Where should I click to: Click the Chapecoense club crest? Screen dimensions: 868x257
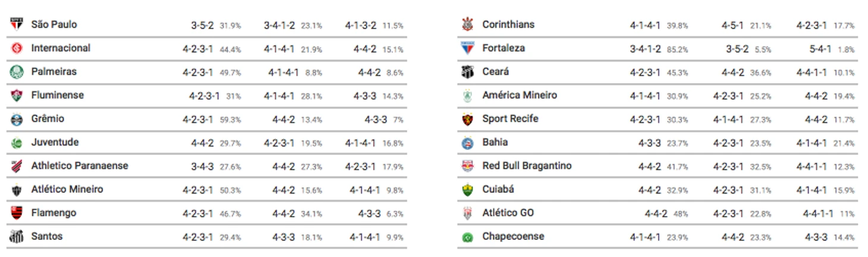[468, 237]
